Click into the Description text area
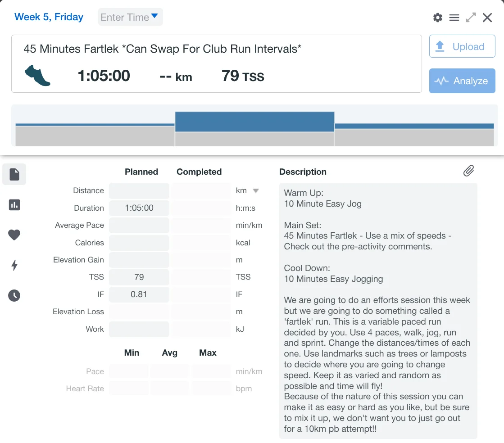 pyautogui.click(x=377, y=311)
